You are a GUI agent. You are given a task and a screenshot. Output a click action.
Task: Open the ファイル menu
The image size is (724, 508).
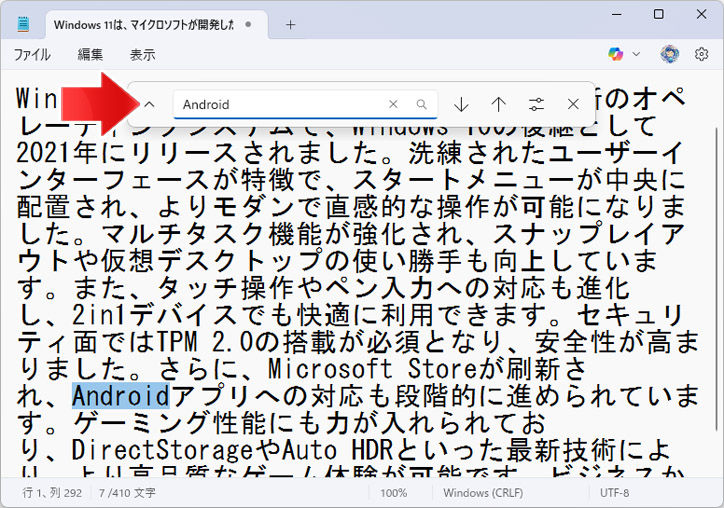[x=32, y=54]
